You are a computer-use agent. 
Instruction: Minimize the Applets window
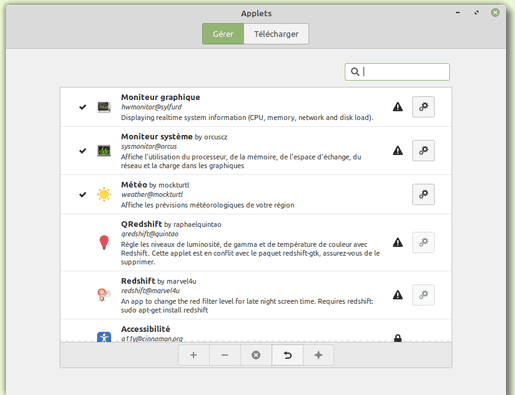pos(458,13)
